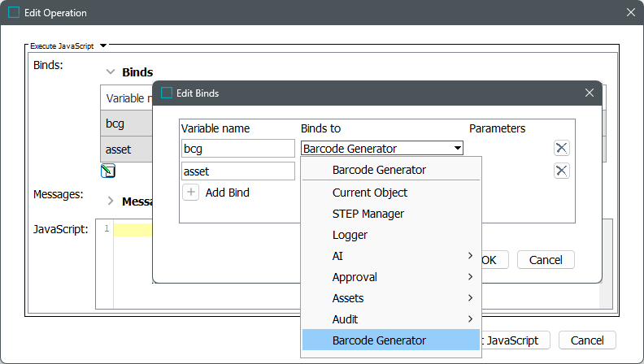Click the Edit Operation window icon
The image size is (644, 364).
tap(14, 13)
